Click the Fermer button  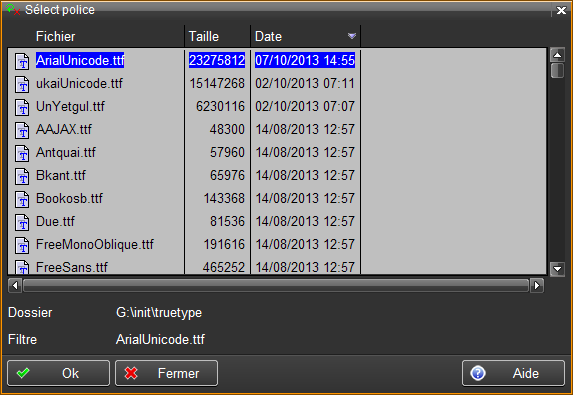pos(167,373)
